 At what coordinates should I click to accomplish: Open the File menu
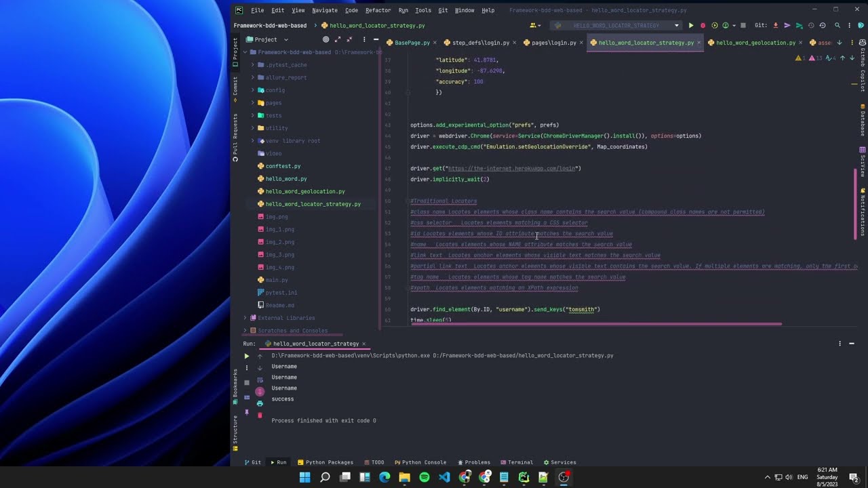tap(257, 10)
